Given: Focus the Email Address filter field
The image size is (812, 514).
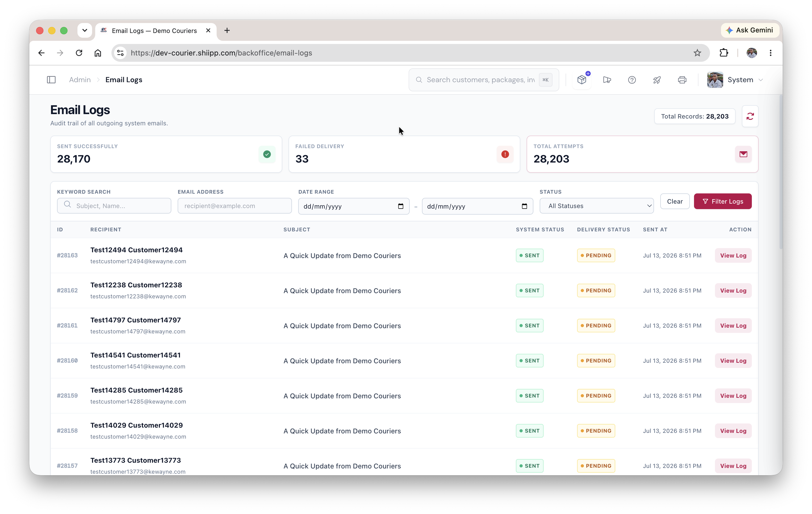Looking at the screenshot, I should tap(235, 206).
